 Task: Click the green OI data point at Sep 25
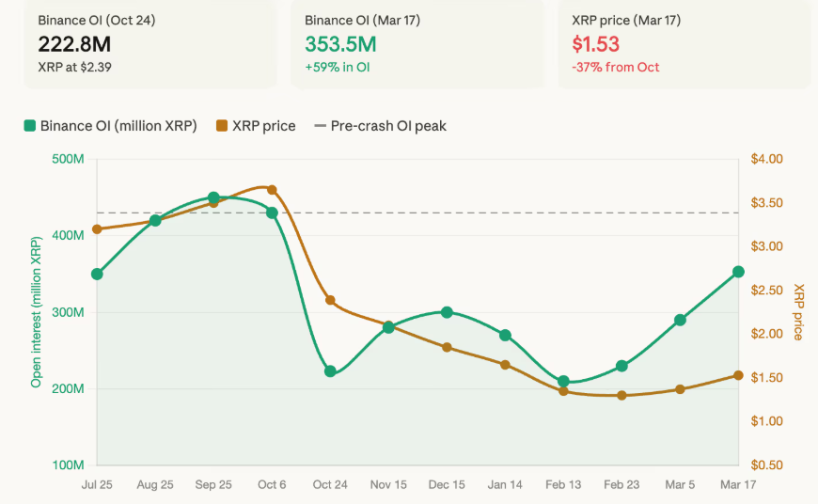[x=213, y=197]
